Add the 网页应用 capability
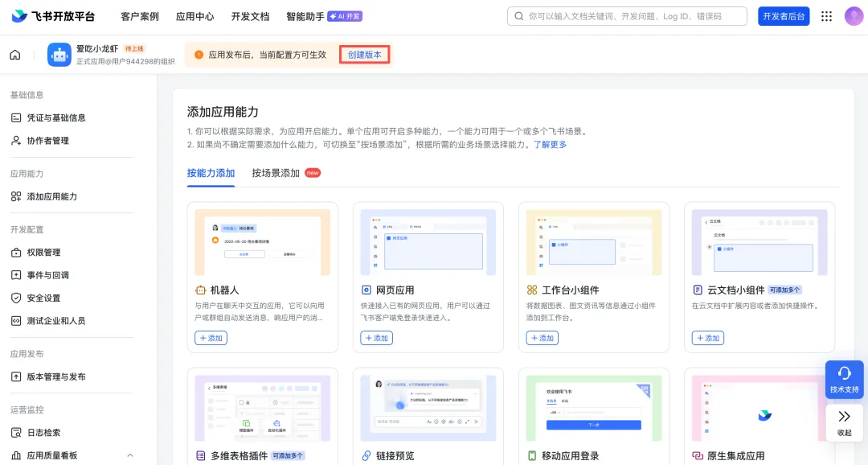 click(376, 338)
